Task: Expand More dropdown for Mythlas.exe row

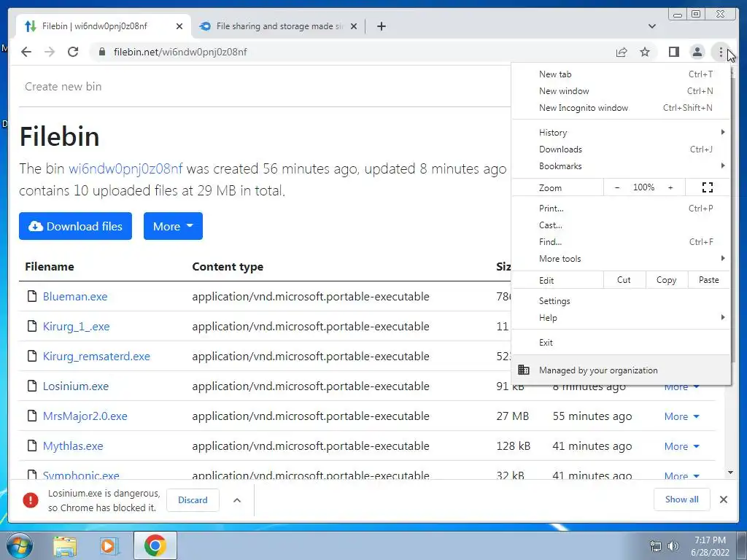Action: (x=682, y=447)
